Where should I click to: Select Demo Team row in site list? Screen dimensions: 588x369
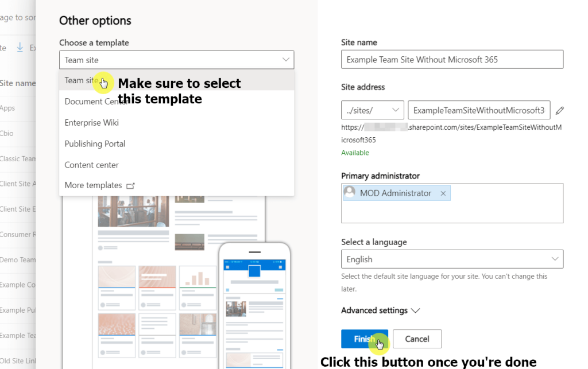(18, 259)
